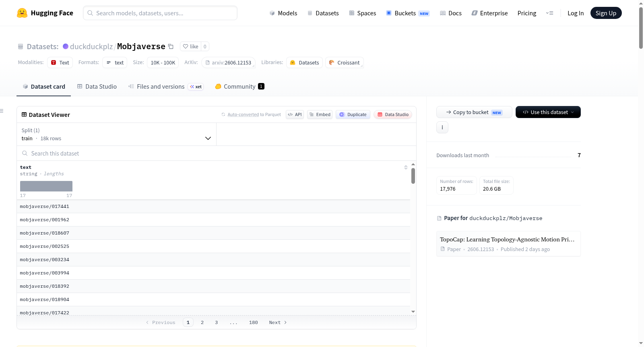Viewport: 644px width, 347px height.
Task: Expand the navigation more menu icon
Action: 549,13
